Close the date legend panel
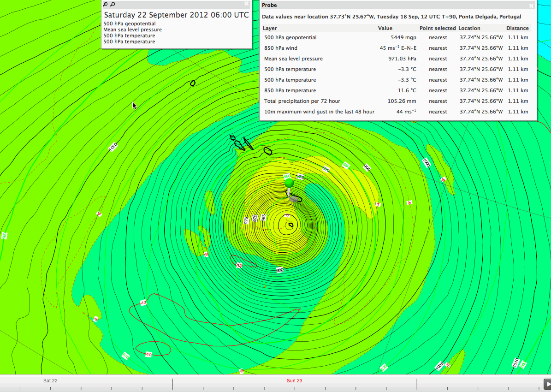Screen dimensions: 551x392 click(246, 4)
